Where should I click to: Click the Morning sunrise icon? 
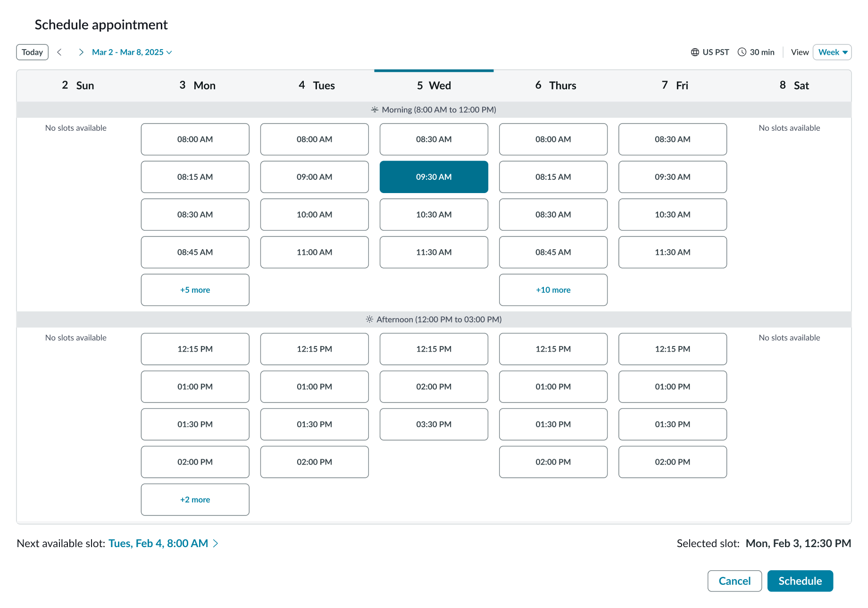click(x=375, y=110)
